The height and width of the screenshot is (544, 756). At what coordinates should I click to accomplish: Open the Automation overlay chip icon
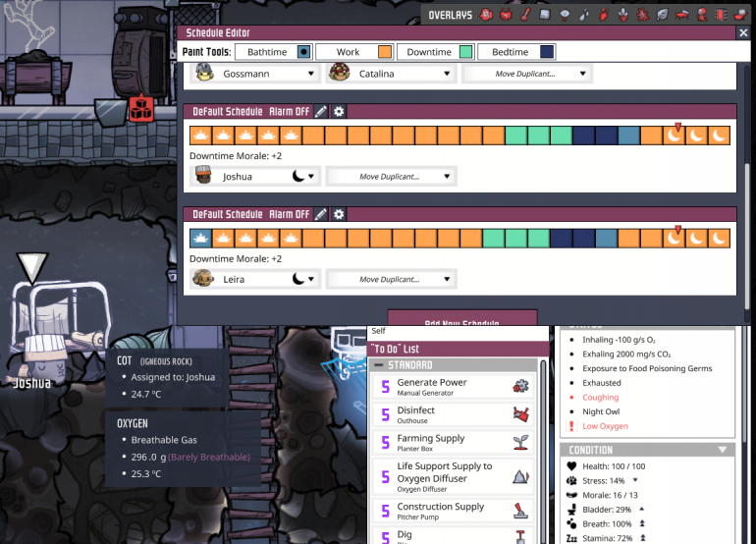point(722,15)
